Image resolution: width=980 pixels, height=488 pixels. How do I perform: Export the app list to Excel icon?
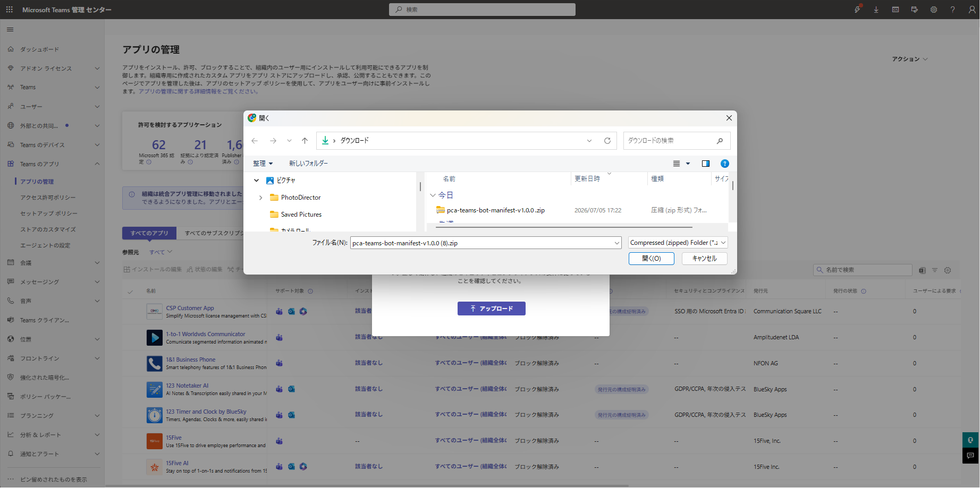click(x=922, y=270)
